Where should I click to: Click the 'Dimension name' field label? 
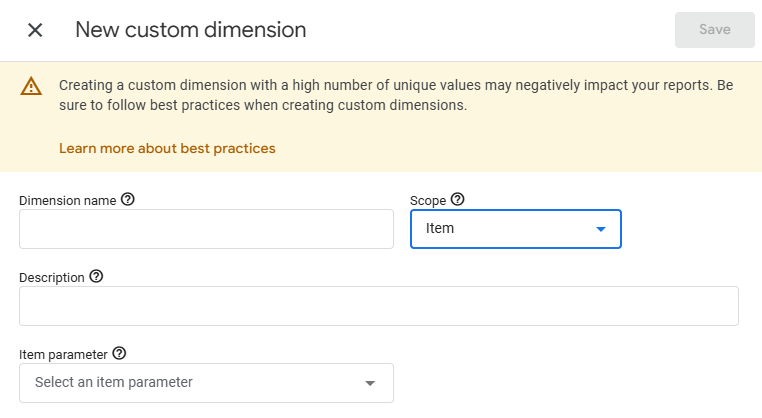coord(68,201)
